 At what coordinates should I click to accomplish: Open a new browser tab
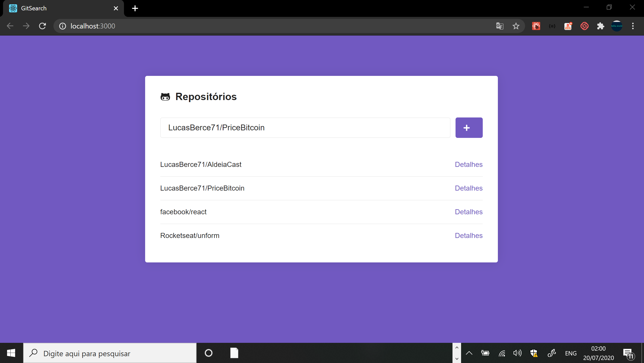pos(135,8)
